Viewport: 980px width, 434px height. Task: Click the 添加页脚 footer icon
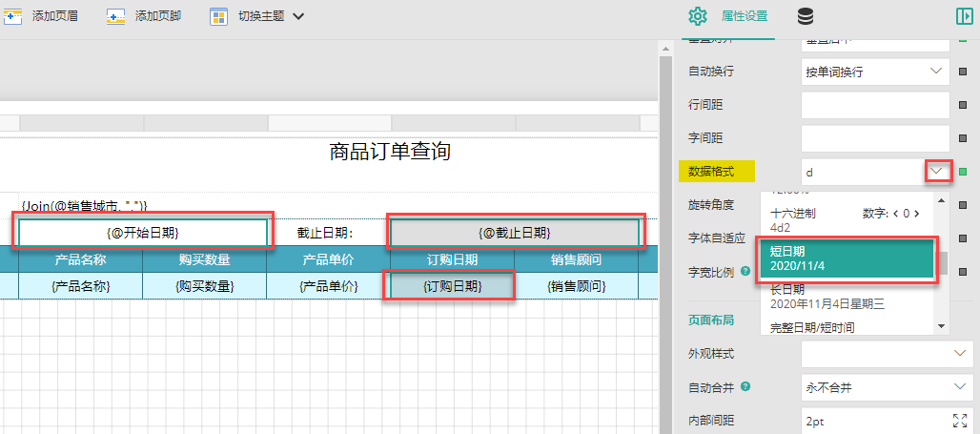(x=115, y=15)
